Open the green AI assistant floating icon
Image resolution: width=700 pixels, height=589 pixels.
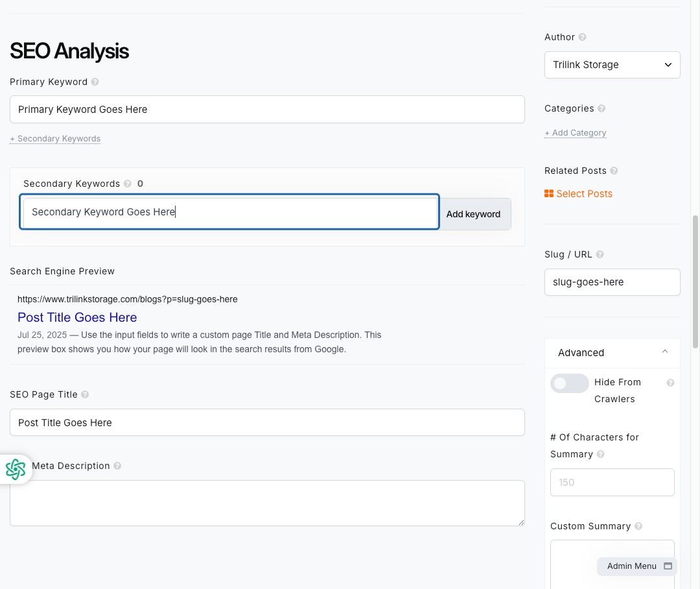tap(16, 469)
